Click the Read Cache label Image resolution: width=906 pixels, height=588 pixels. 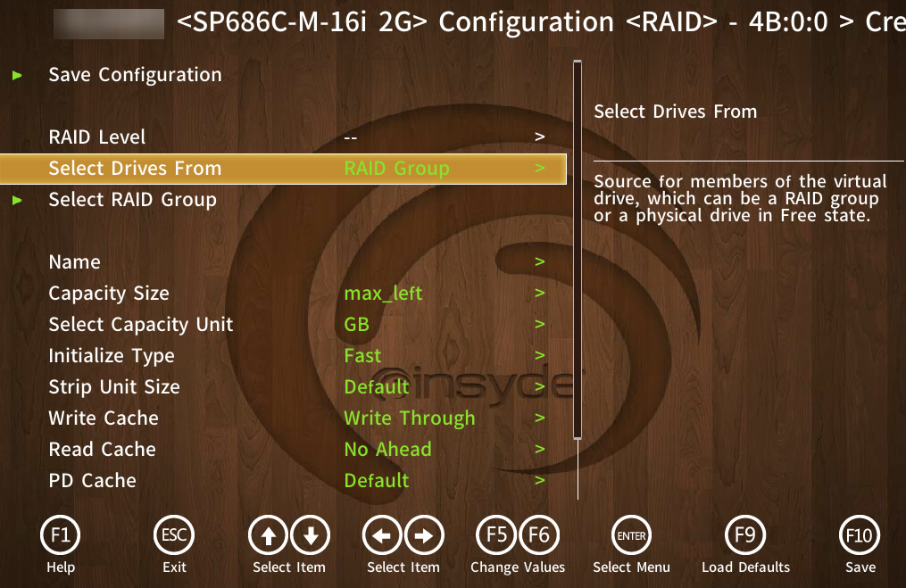(x=103, y=450)
